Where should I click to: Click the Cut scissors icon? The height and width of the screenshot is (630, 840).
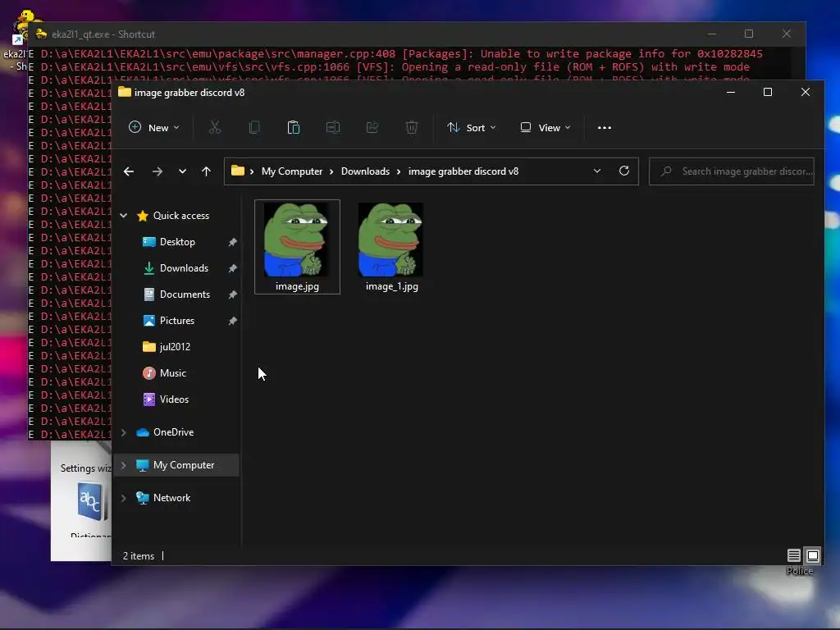pyautogui.click(x=215, y=127)
